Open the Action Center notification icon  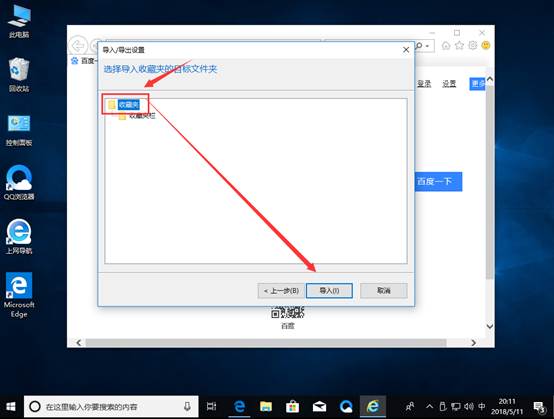tap(540, 407)
